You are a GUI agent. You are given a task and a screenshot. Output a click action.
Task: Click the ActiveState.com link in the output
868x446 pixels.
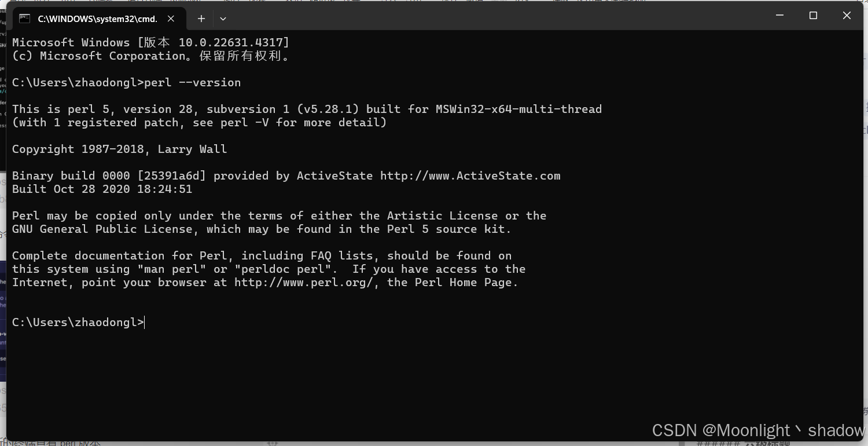(x=470, y=176)
